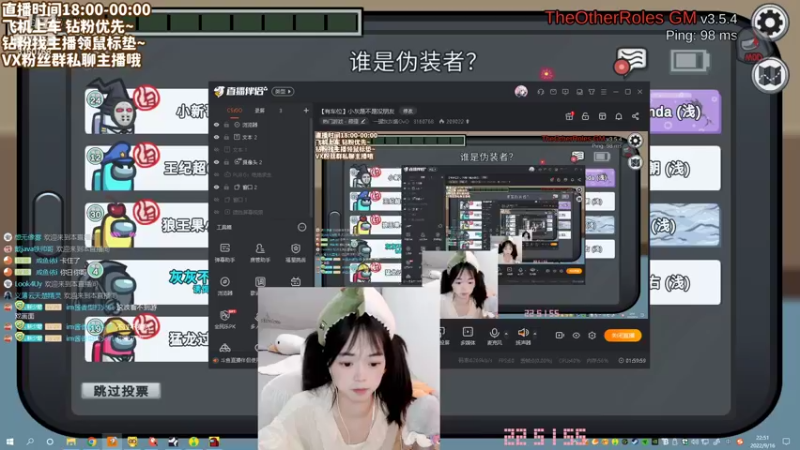Screen dimensions: 800x450
Task: Select the scene tab labeled 3
Action: 280,110
